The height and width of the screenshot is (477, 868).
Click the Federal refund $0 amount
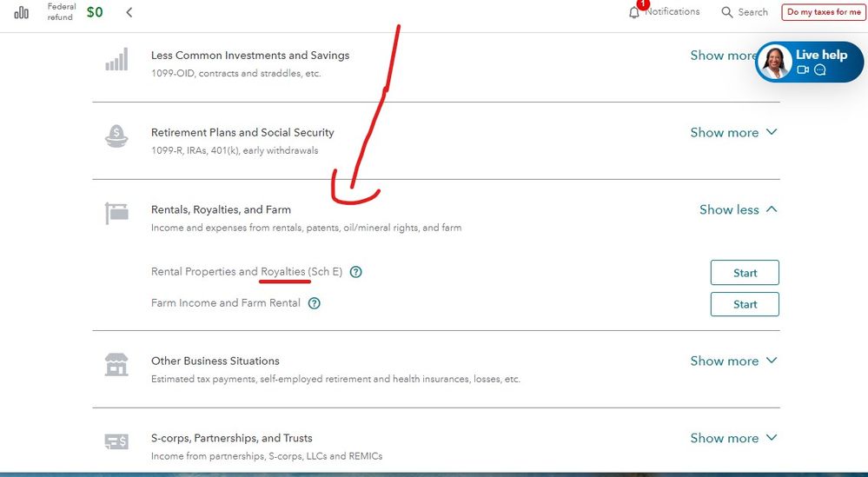coord(95,12)
